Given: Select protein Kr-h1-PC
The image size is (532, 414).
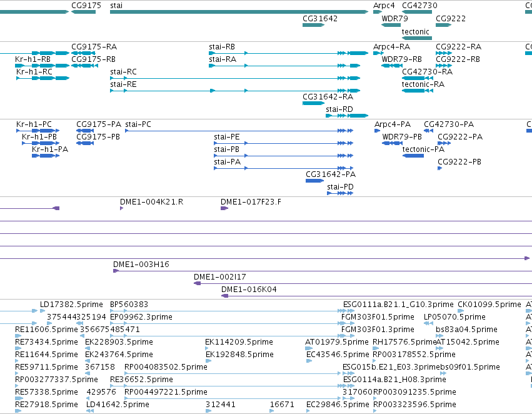Looking at the screenshot, I should click(x=38, y=131).
